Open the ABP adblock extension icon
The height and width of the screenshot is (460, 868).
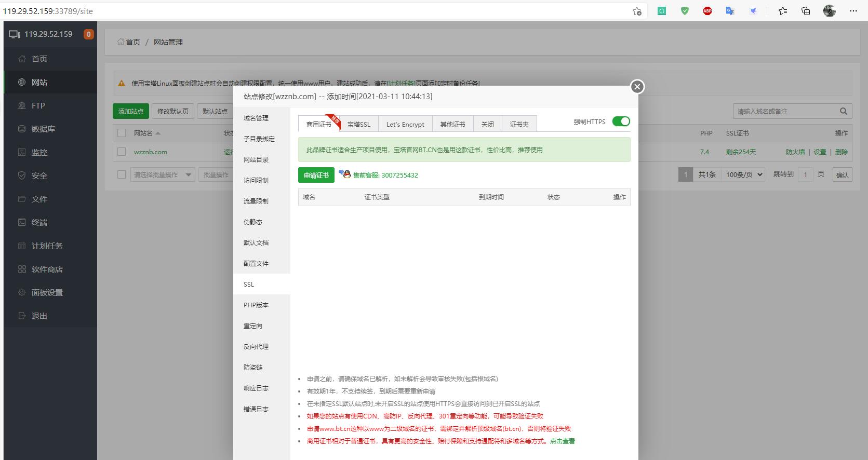707,11
